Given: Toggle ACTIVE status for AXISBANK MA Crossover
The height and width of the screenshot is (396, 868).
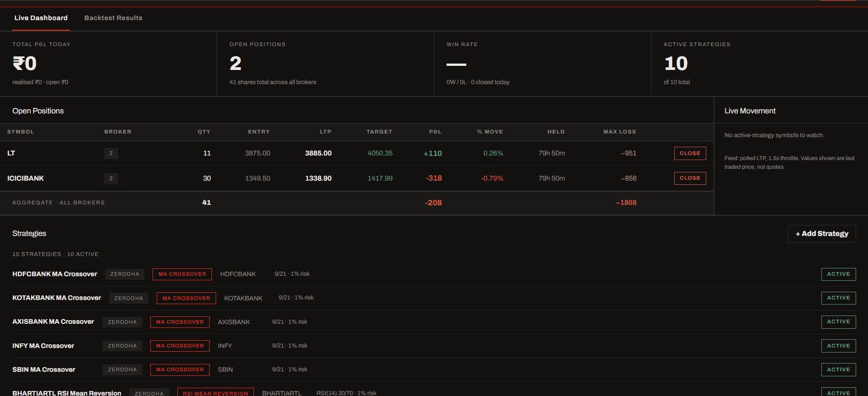Looking at the screenshot, I should (x=838, y=321).
